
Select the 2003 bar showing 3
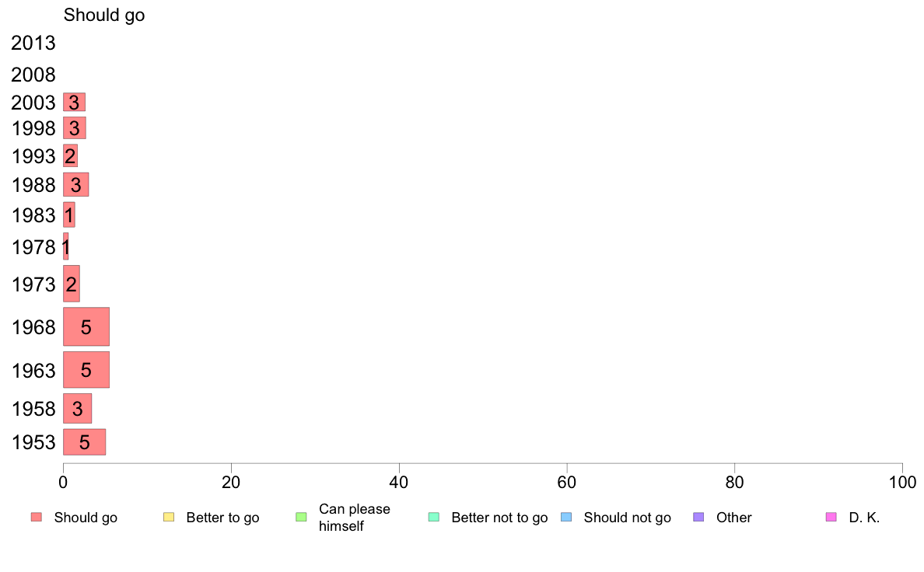click(74, 102)
